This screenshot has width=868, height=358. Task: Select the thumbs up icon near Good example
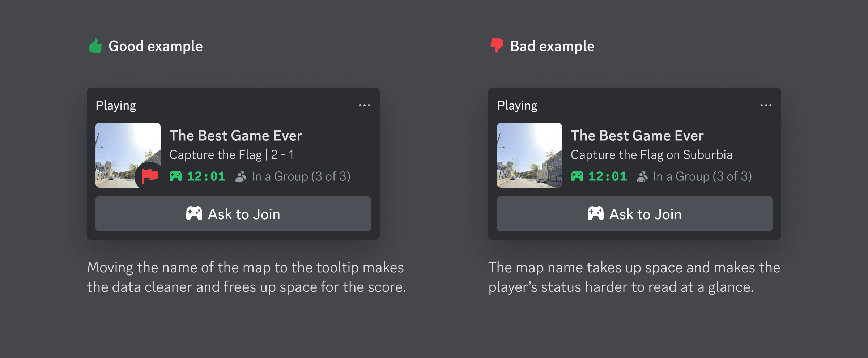tap(95, 46)
